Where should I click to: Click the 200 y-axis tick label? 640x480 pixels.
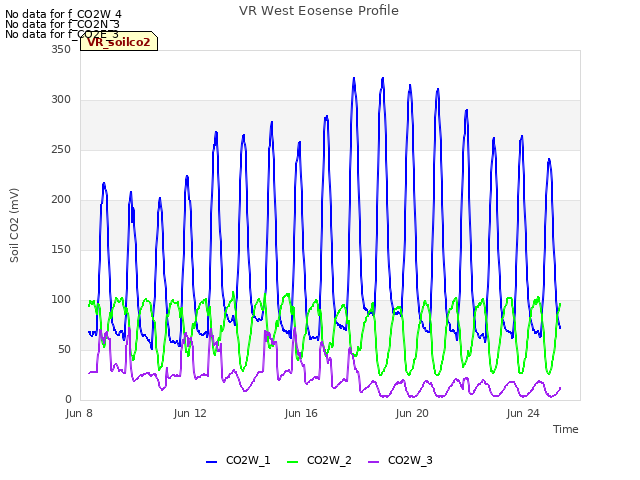(x=61, y=200)
